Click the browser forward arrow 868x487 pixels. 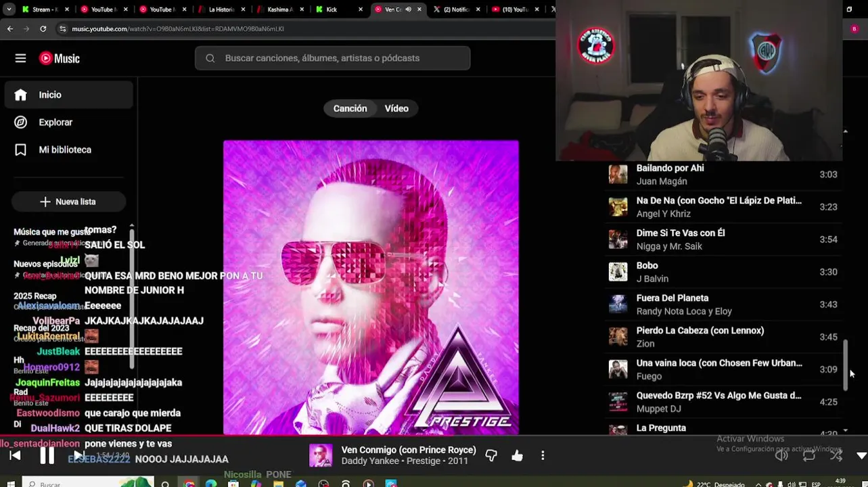coord(26,28)
